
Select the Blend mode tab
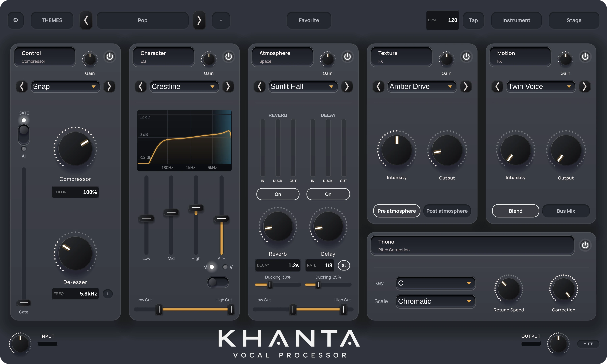515,211
